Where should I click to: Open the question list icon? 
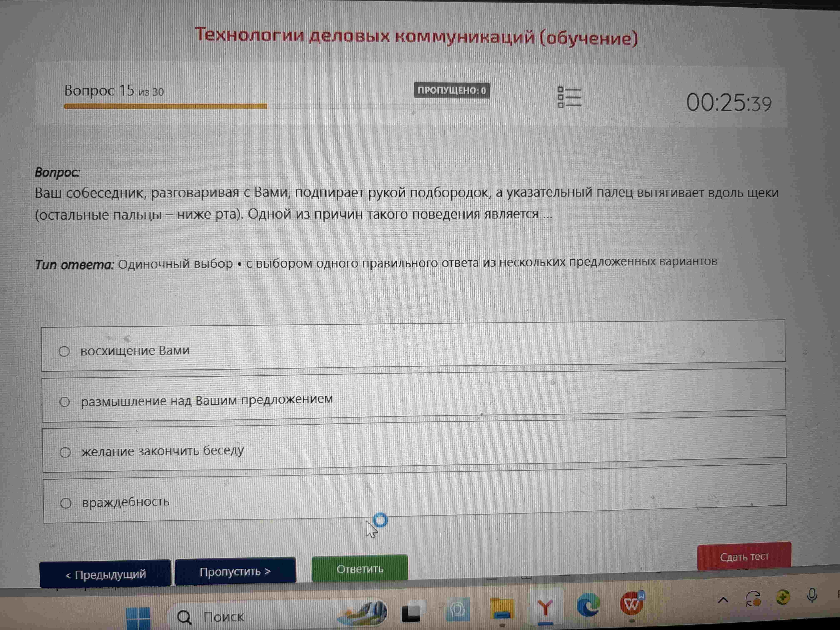tap(570, 97)
